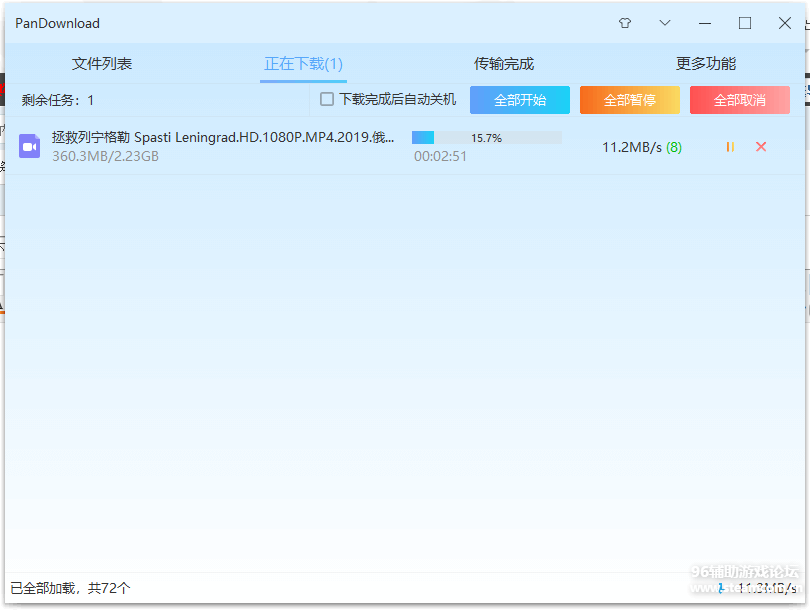Pause the Spasti Leningrad download
Screen dimensions: 810x610
tap(730, 147)
